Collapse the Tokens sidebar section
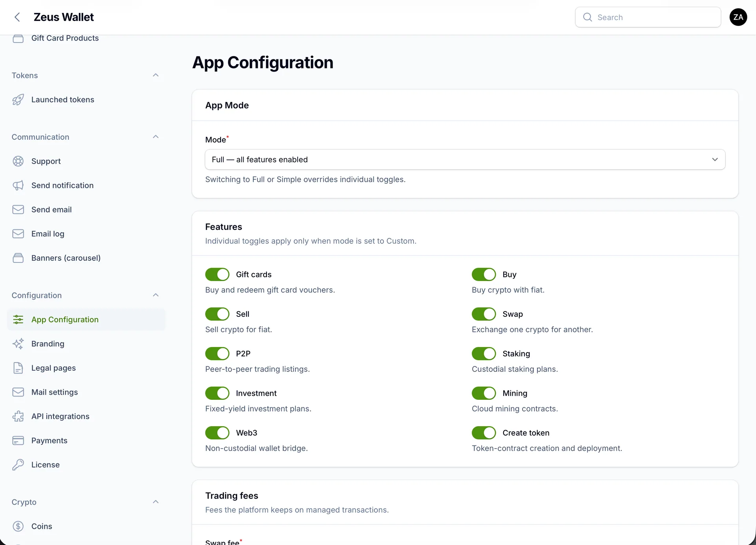This screenshot has height=545, width=756. pos(156,75)
